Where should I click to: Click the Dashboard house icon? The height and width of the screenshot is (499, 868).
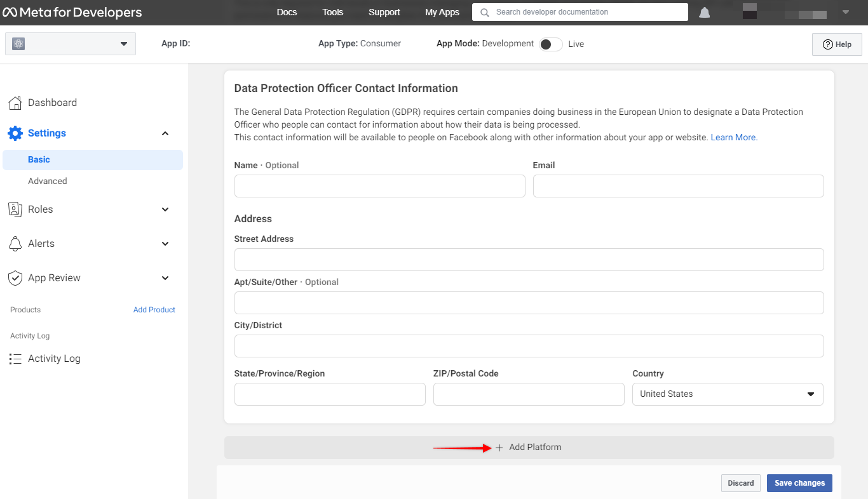(x=15, y=103)
